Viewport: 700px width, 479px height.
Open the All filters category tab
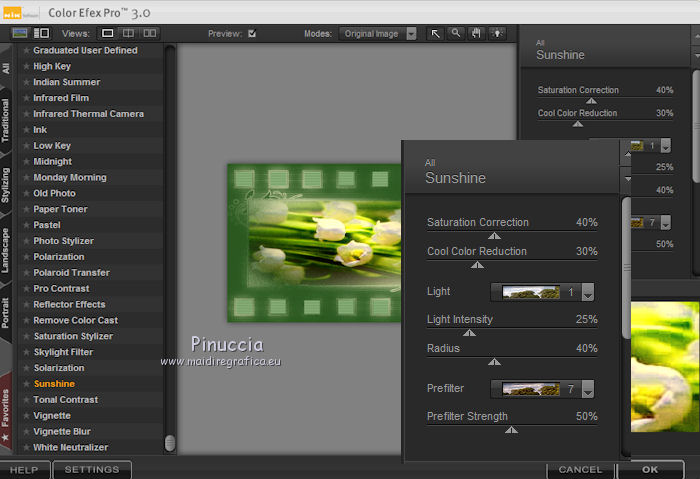coord(5,68)
